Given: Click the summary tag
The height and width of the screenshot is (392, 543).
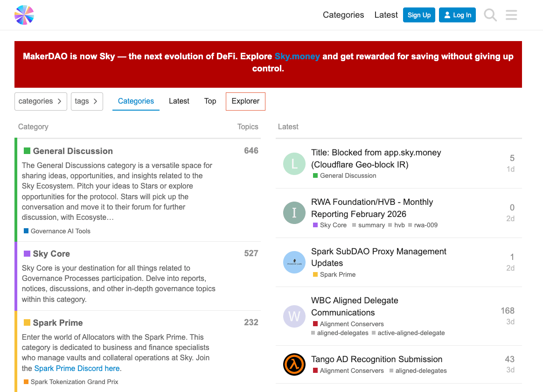Looking at the screenshot, I should [369, 225].
